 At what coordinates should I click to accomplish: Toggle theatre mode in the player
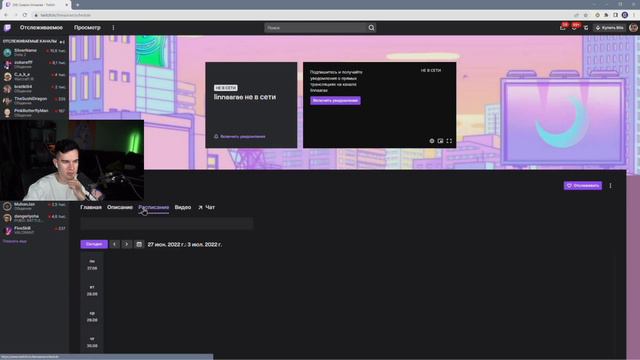[x=440, y=141]
